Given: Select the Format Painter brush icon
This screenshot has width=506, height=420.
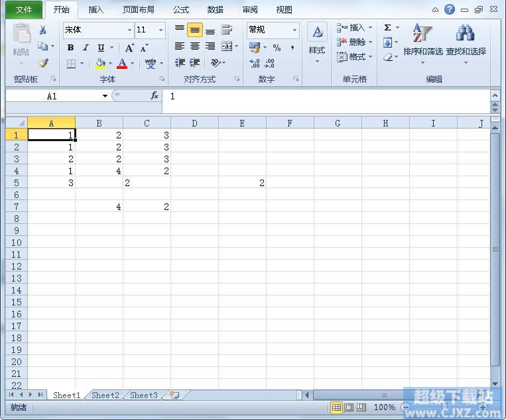Looking at the screenshot, I should click(x=43, y=64).
